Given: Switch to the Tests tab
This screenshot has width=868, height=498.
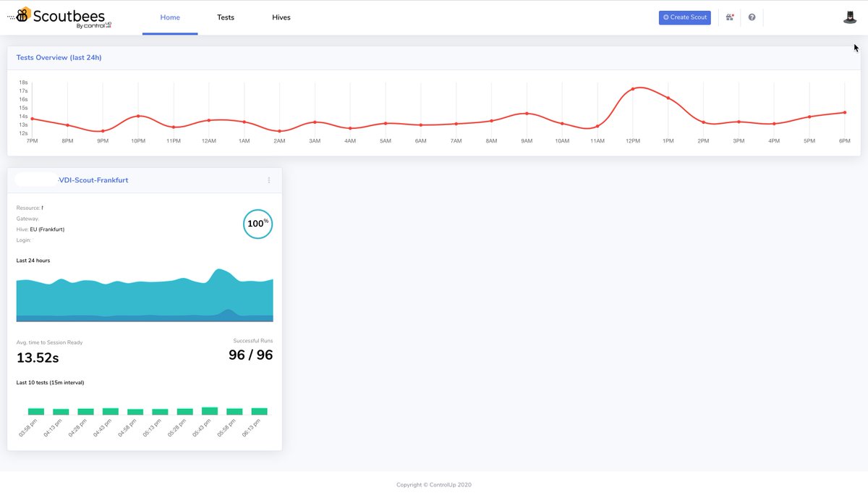Looking at the screenshot, I should pyautogui.click(x=226, y=17).
